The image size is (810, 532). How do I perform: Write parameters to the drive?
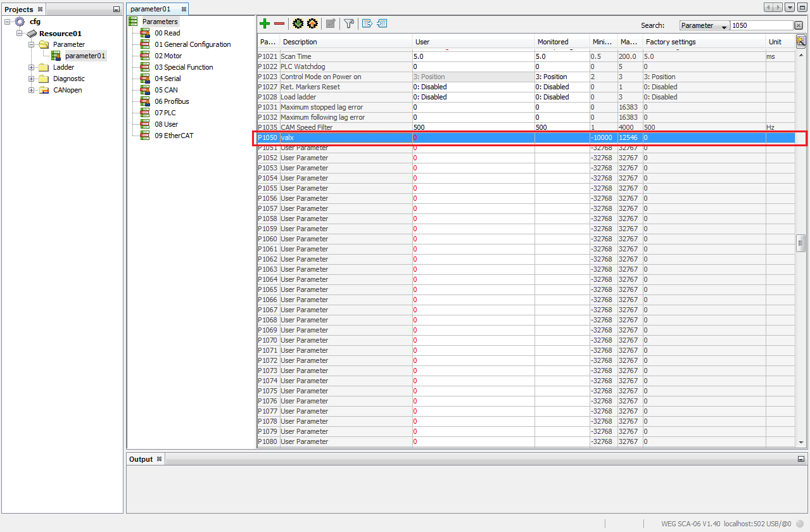coord(312,23)
